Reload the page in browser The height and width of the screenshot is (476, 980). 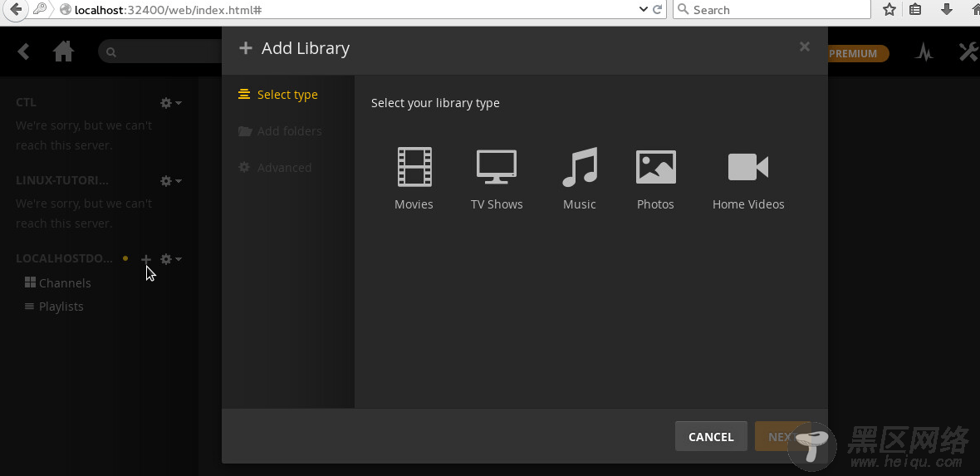[658, 9]
